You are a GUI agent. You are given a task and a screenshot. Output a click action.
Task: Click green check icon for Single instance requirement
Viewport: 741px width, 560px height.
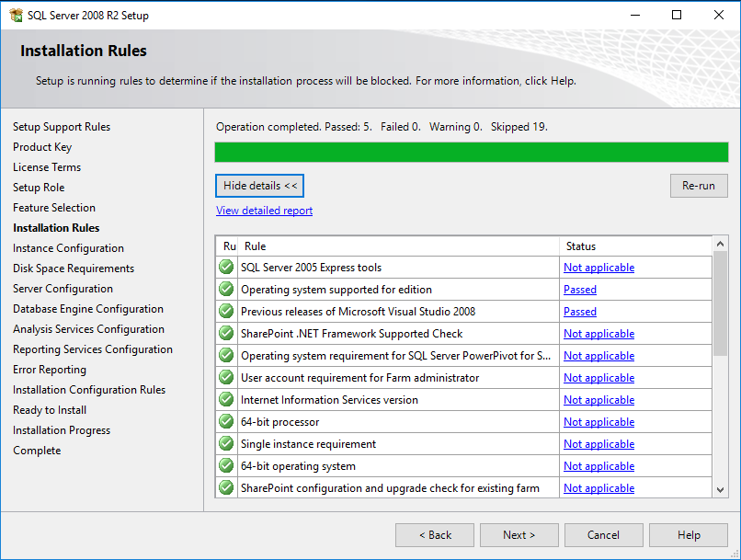226,444
